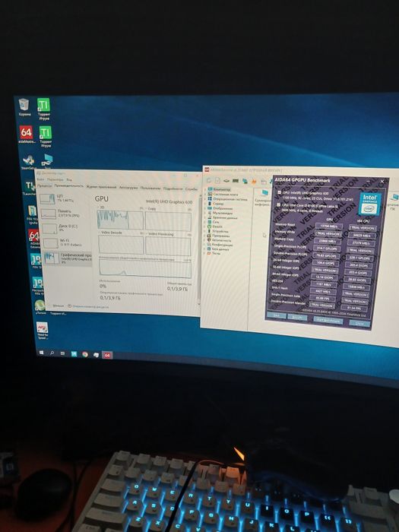Image resolution: width=399 pixels, height=532 pixels.
Task: Click the Windows Start button
Action: (41, 353)
